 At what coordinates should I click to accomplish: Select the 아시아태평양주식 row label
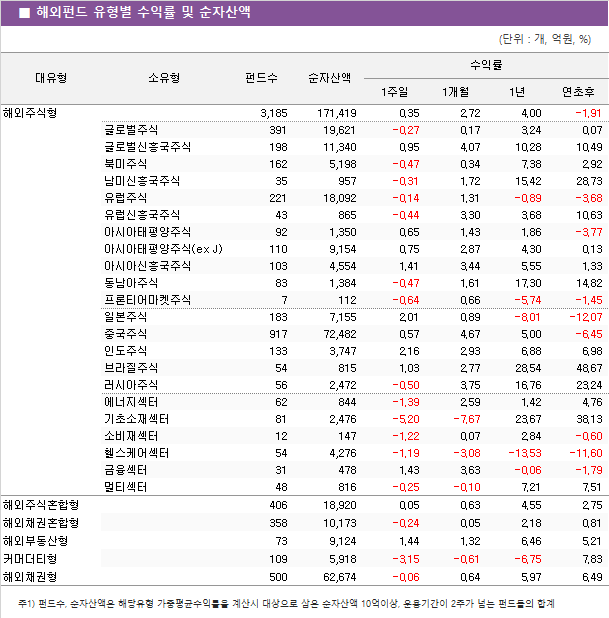tap(147, 232)
